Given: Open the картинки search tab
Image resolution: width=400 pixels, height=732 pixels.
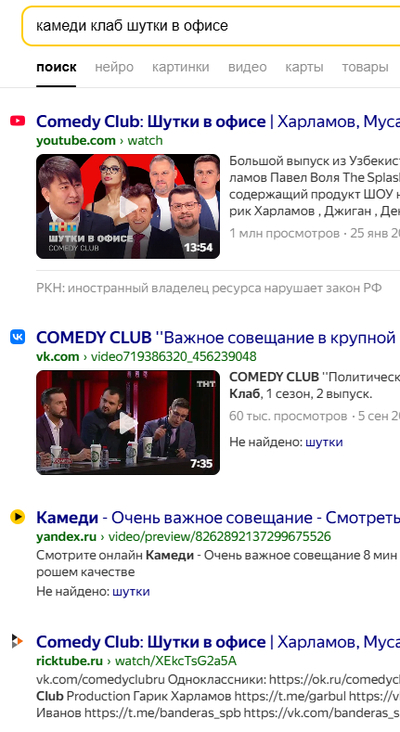Looking at the screenshot, I should 181,67.
